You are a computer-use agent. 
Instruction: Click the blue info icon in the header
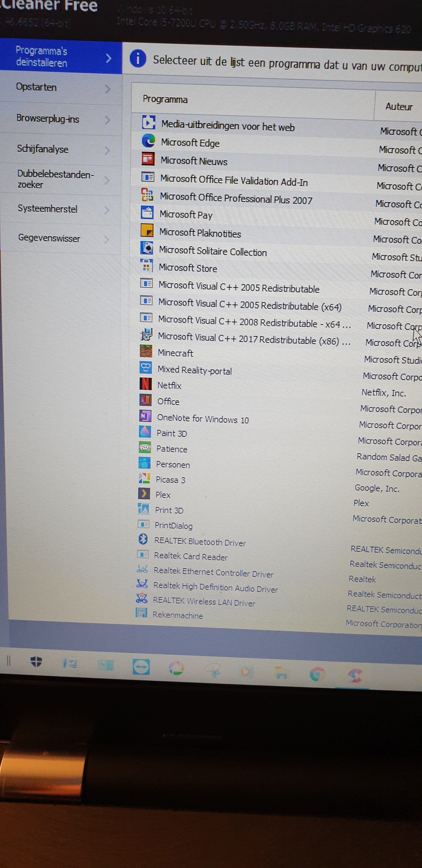[138, 58]
